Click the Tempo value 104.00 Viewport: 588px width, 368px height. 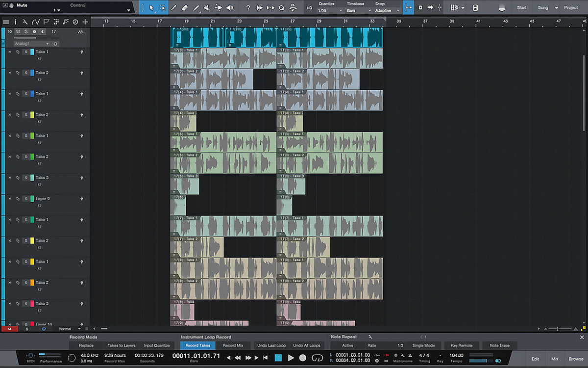tap(456, 355)
